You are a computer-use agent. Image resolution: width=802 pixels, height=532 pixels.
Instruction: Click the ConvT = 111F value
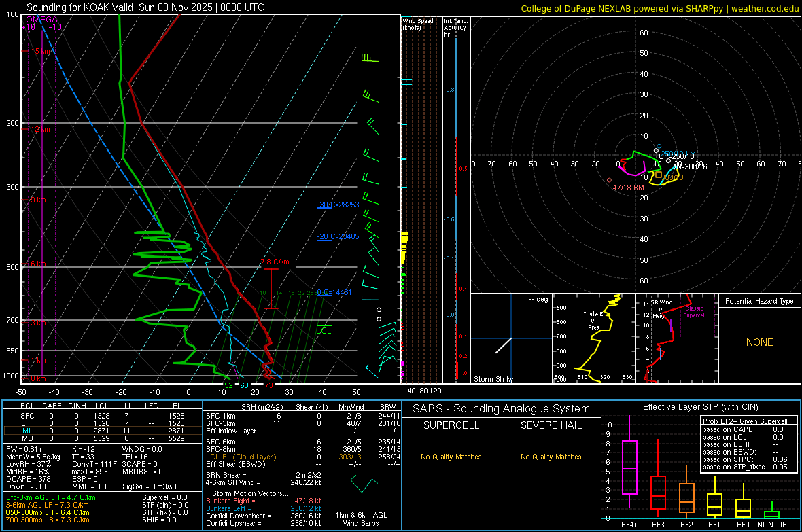coord(94,464)
